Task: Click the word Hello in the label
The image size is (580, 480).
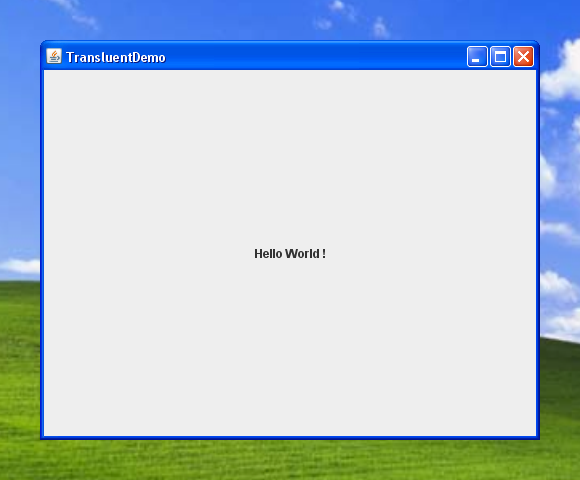Action: click(x=268, y=254)
